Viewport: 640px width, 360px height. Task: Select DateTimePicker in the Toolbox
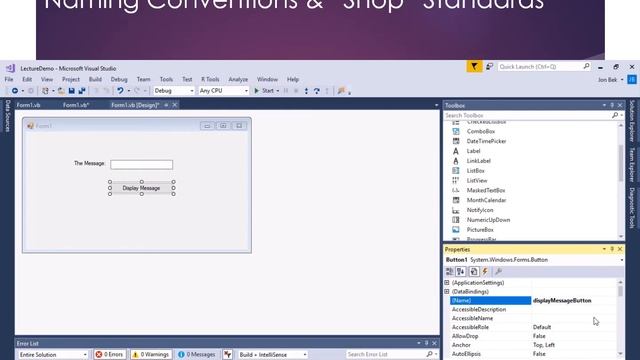point(486,141)
